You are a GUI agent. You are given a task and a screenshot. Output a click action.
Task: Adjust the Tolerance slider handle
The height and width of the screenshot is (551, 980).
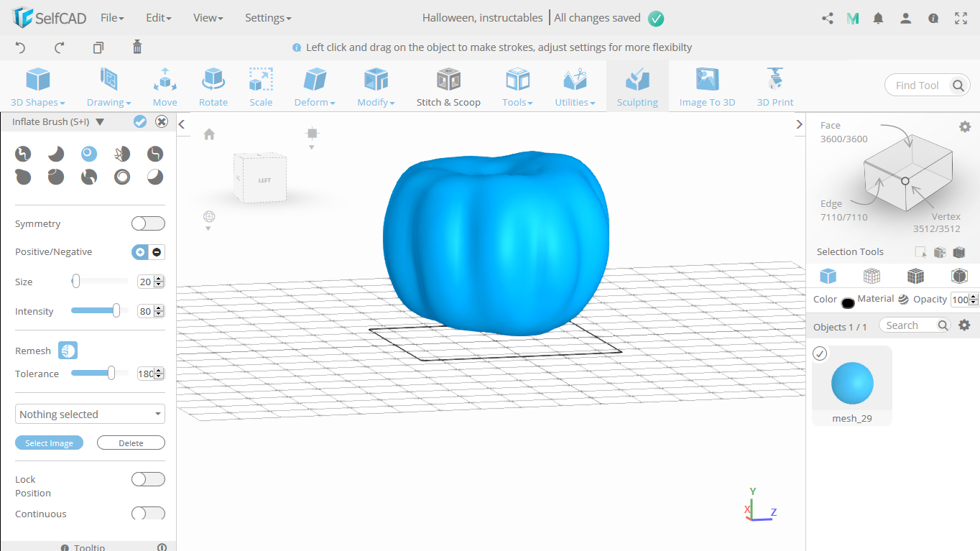coord(111,373)
